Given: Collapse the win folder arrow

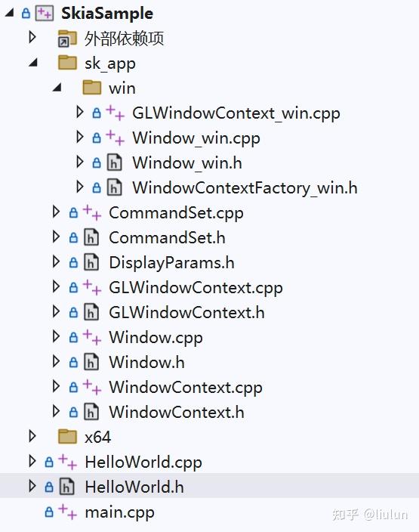Looking at the screenshot, I should click(x=57, y=87).
